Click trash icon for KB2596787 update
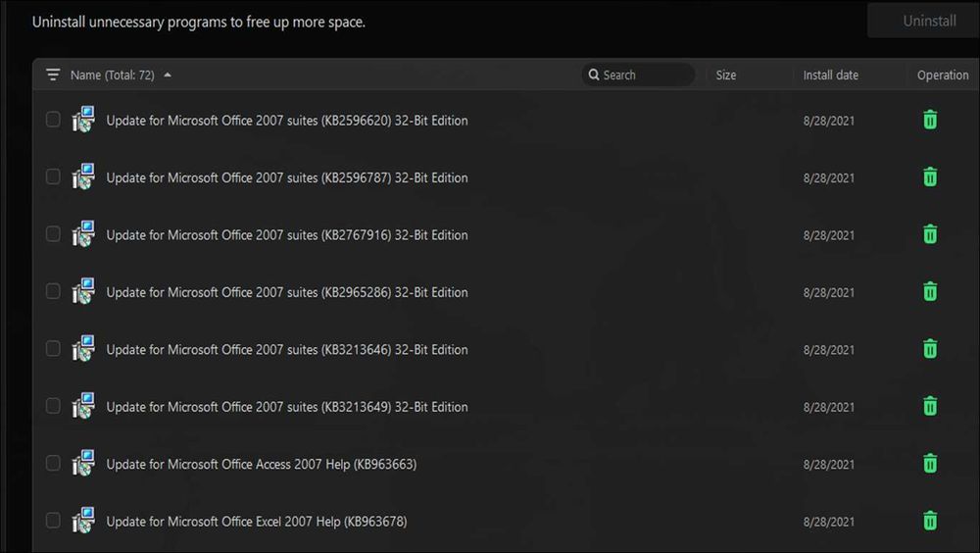 click(930, 177)
